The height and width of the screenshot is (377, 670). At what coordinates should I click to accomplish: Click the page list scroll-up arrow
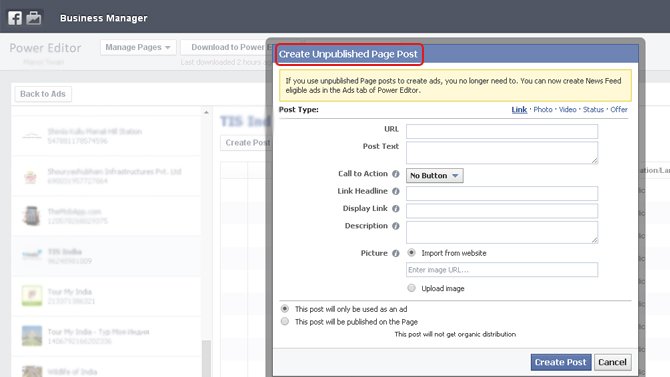[206, 112]
